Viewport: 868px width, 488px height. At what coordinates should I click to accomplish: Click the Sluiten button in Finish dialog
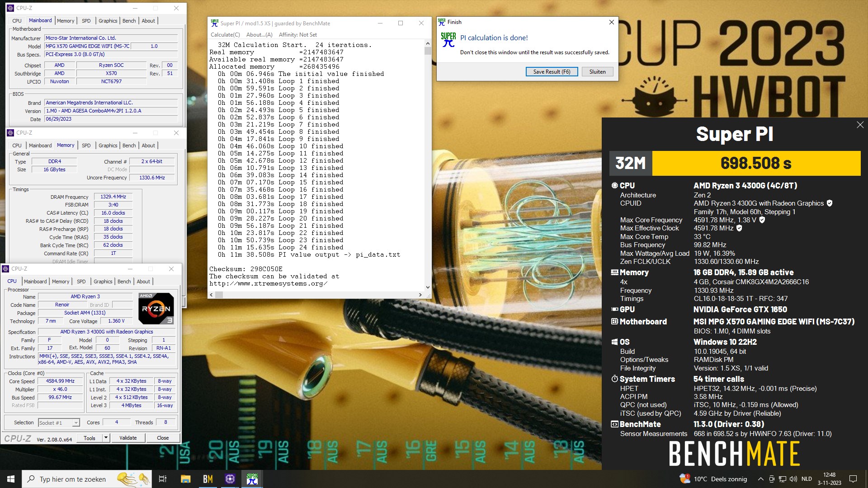[597, 72]
